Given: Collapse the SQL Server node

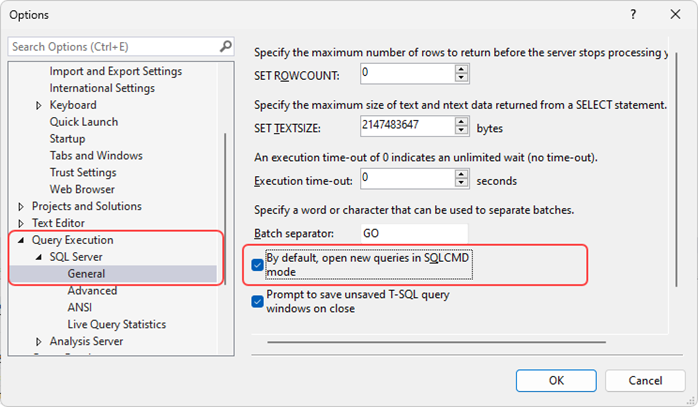Looking at the screenshot, I should (39, 258).
